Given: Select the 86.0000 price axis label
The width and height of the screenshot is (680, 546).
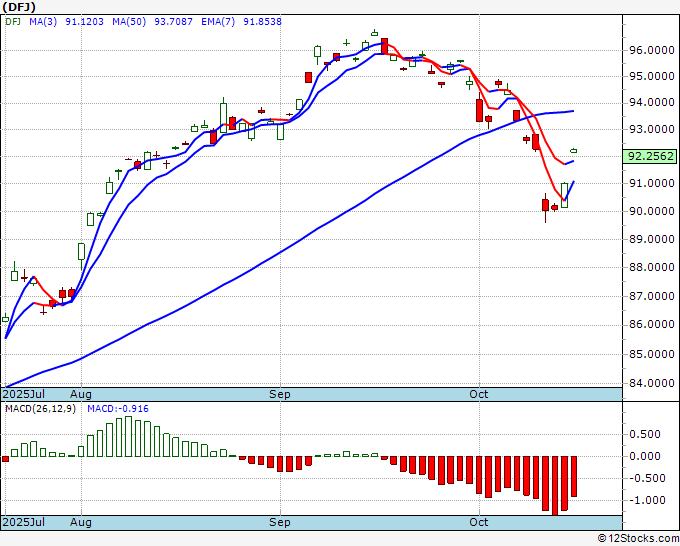Looking at the screenshot, I should 652,324.
